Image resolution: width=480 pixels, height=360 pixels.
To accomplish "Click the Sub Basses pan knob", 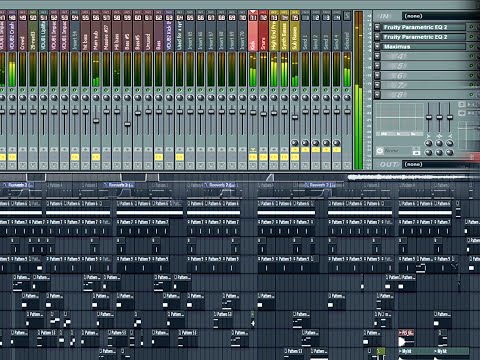I will tap(295, 98).
